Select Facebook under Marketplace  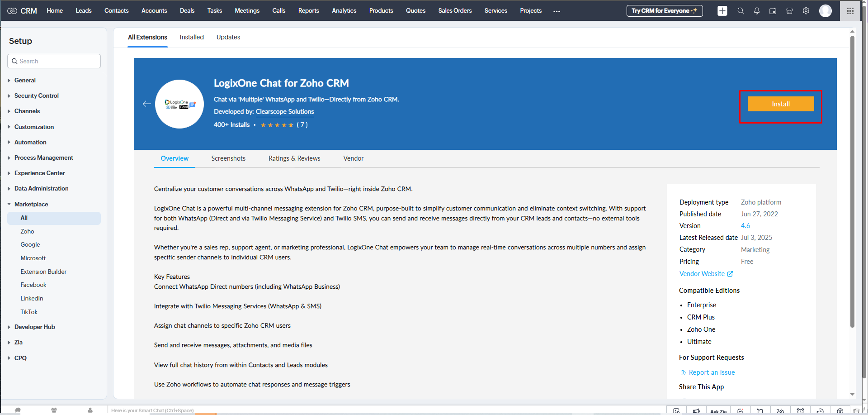coord(33,285)
